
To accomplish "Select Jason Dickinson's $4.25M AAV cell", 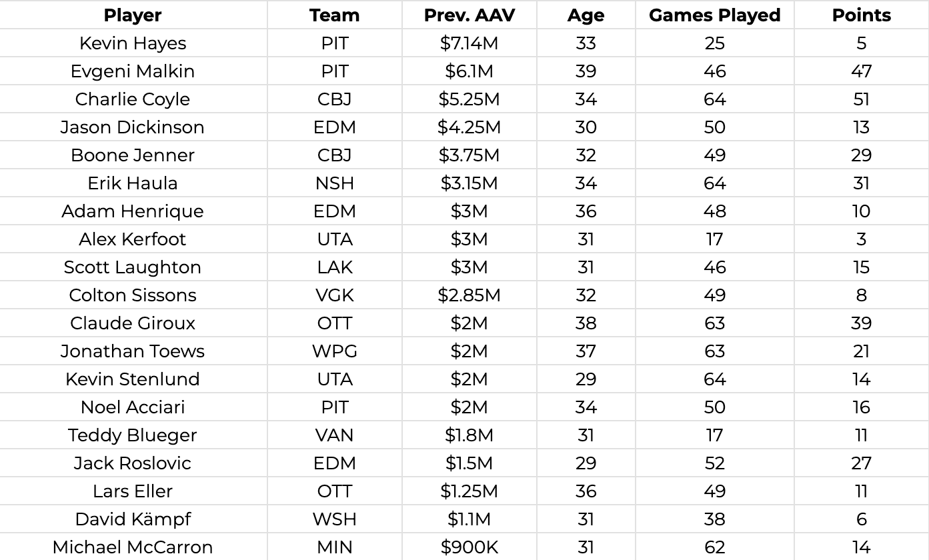I will (469, 127).
